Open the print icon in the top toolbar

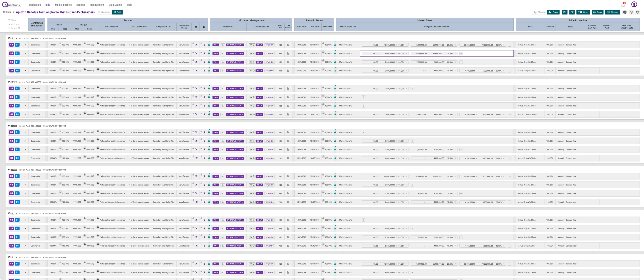[625, 12]
